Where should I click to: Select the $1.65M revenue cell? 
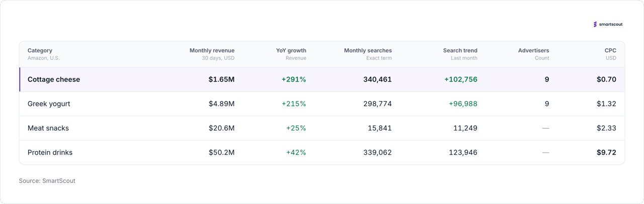point(221,80)
